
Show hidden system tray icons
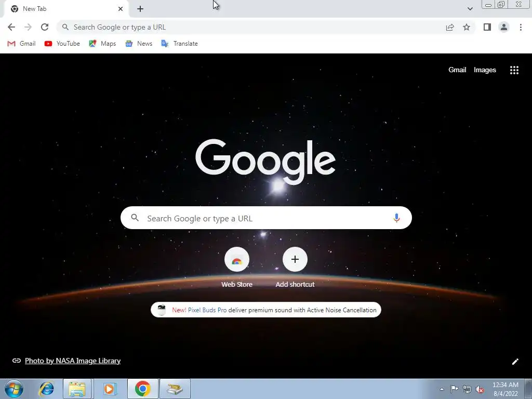point(442,389)
